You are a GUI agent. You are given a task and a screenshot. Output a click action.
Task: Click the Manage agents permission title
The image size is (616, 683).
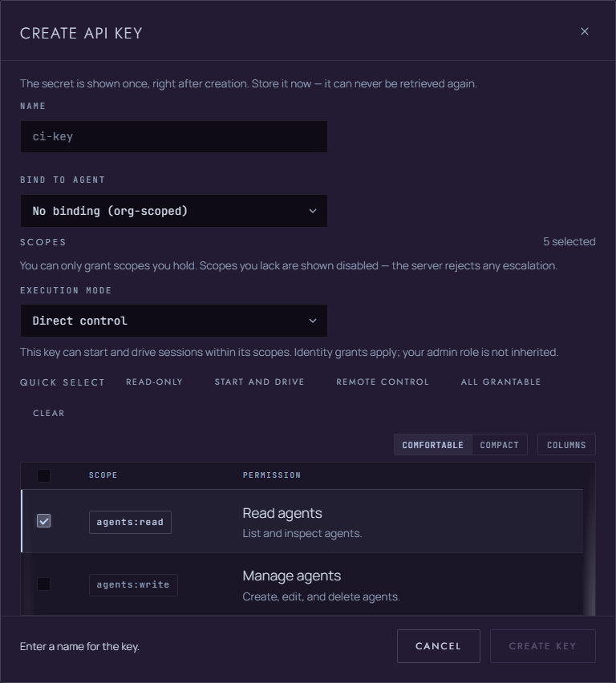point(292,576)
